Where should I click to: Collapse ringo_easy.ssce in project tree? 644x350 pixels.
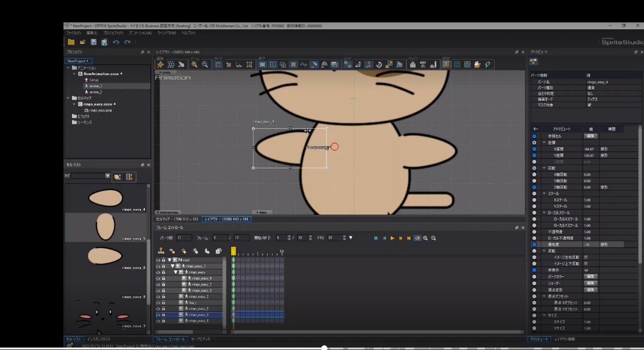pyautogui.click(x=74, y=104)
